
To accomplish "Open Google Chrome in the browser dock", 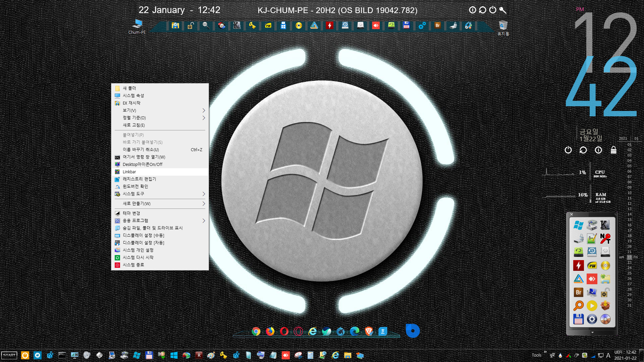I will tap(256, 331).
